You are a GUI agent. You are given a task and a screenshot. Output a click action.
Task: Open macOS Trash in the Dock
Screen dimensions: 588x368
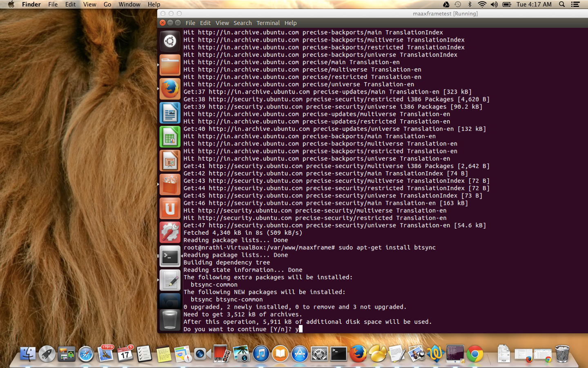562,354
